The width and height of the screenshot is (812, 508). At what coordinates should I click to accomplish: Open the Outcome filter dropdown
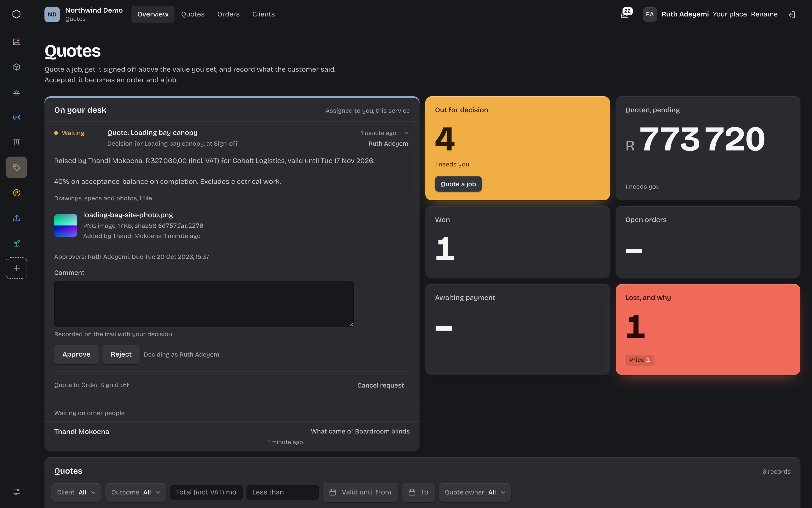pos(136,492)
